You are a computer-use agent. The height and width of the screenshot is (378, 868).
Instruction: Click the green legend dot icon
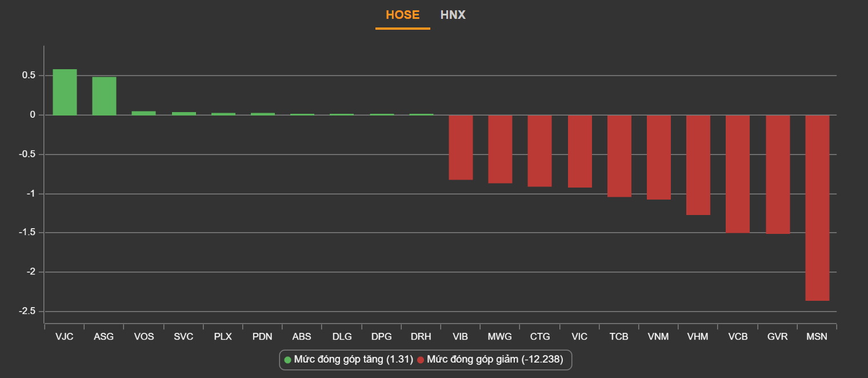288,360
